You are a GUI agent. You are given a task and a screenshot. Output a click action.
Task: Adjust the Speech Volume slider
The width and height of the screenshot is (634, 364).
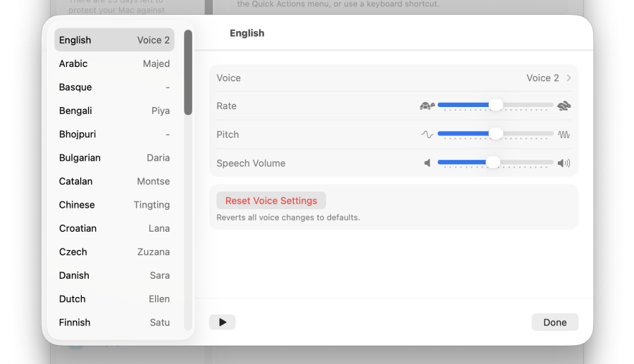[x=495, y=163]
